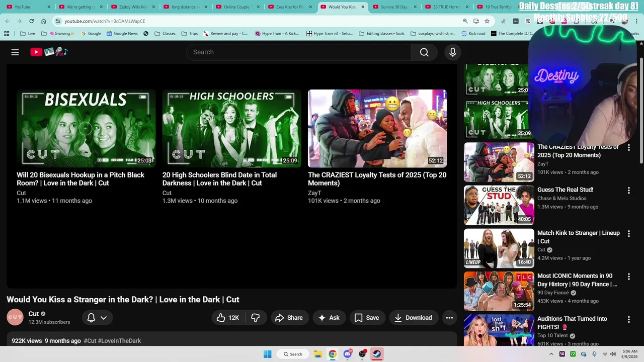Expand the notification options chevron beside the bell
Screen dimensions: 644x362
[x=104, y=318]
